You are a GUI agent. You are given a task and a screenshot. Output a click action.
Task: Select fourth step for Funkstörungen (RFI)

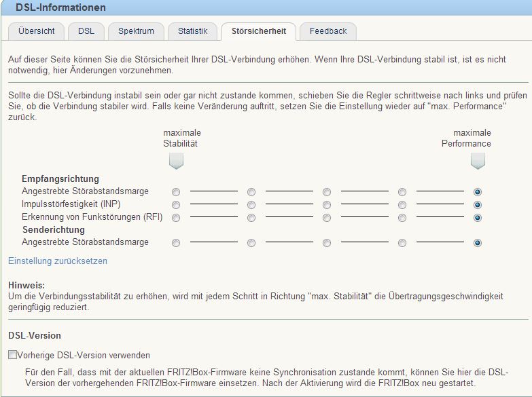pyautogui.click(x=402, y=218)
